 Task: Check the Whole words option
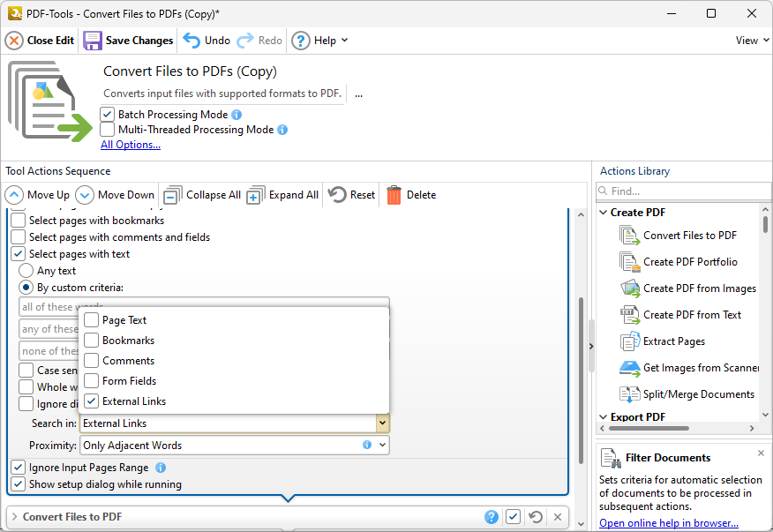(x=26, y=386)
